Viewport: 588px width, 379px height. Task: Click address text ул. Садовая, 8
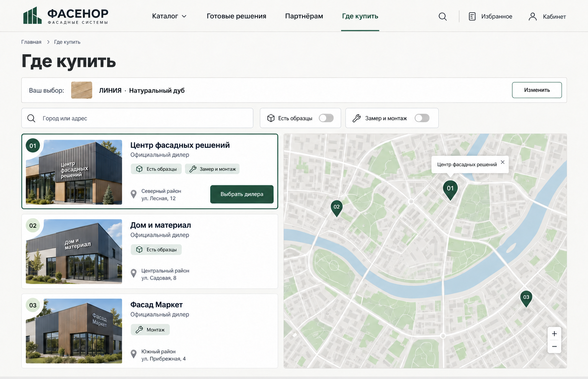pos(159,278)
